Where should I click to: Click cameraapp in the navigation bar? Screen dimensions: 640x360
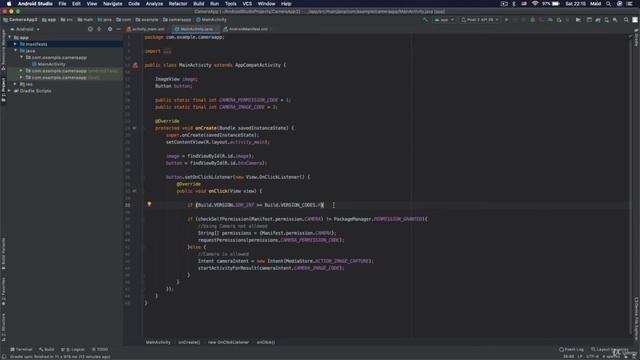(x=177, y=20)
